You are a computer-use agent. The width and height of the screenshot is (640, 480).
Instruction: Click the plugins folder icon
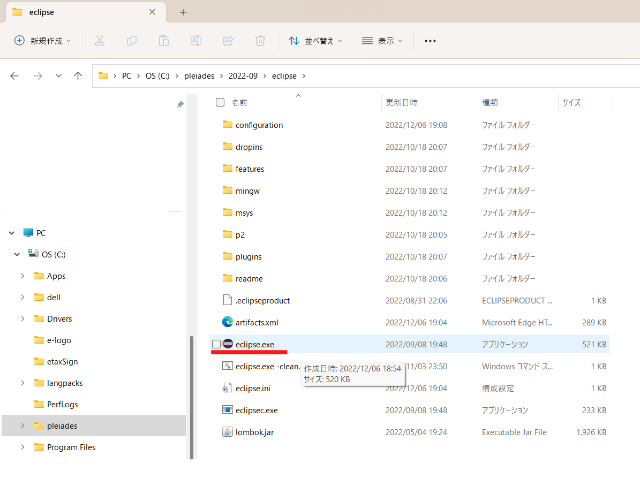click(x=227, y=256)
